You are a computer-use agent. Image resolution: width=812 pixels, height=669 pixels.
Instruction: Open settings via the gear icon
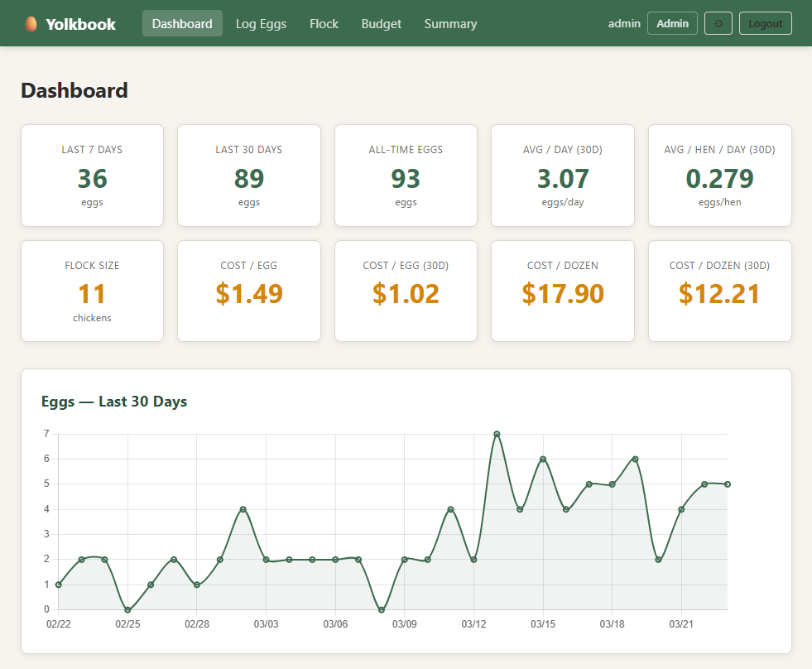[717, 23]
